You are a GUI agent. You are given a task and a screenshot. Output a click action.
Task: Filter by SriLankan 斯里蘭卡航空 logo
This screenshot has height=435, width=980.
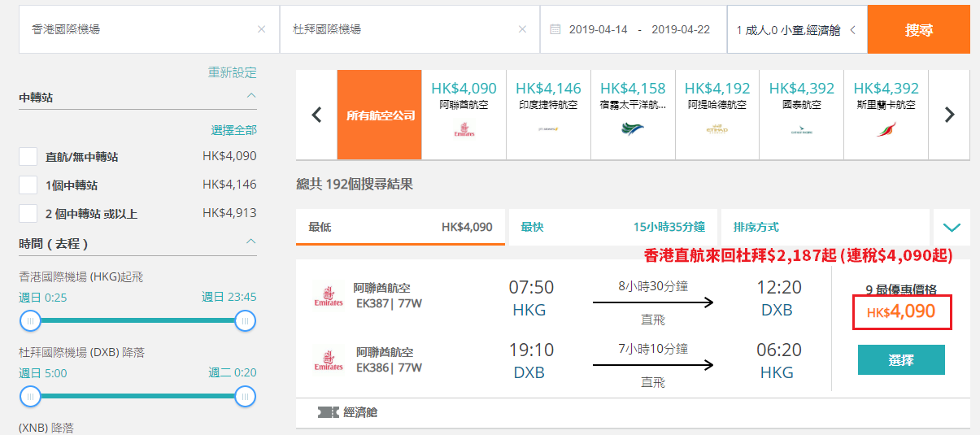click(886, 129)
